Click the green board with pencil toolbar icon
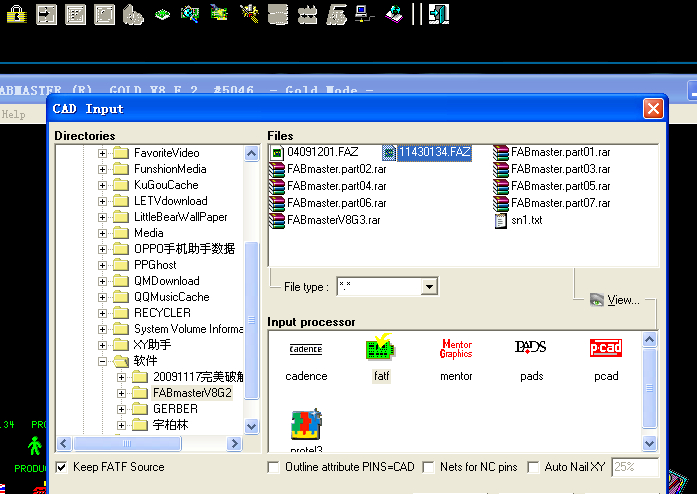Viewport: 697px width, 494px height. 220,13
